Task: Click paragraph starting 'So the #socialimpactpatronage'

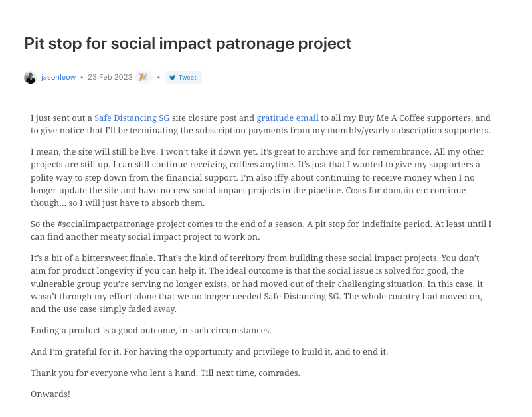Action: [x=261, y=230]
